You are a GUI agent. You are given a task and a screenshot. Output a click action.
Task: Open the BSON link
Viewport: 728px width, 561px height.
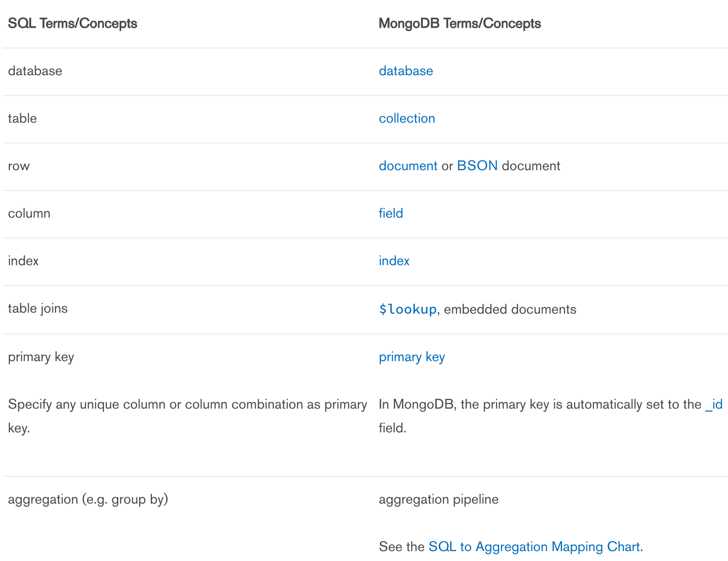(477, 166)
